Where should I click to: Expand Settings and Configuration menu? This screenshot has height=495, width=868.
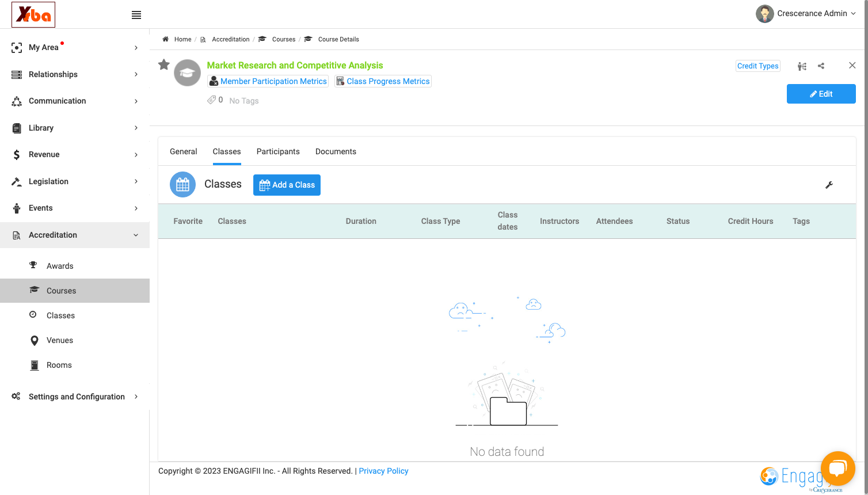[75, 397]
